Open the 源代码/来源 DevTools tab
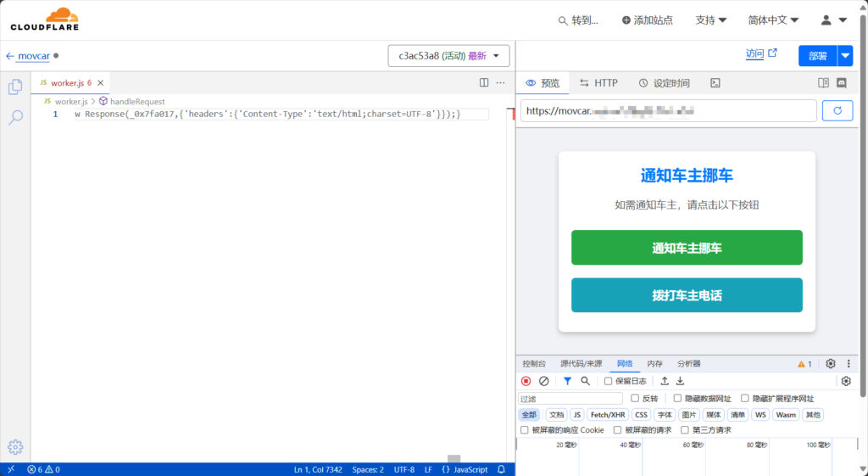The width and height of the screenshot is (868, 476). click(581, 363)
